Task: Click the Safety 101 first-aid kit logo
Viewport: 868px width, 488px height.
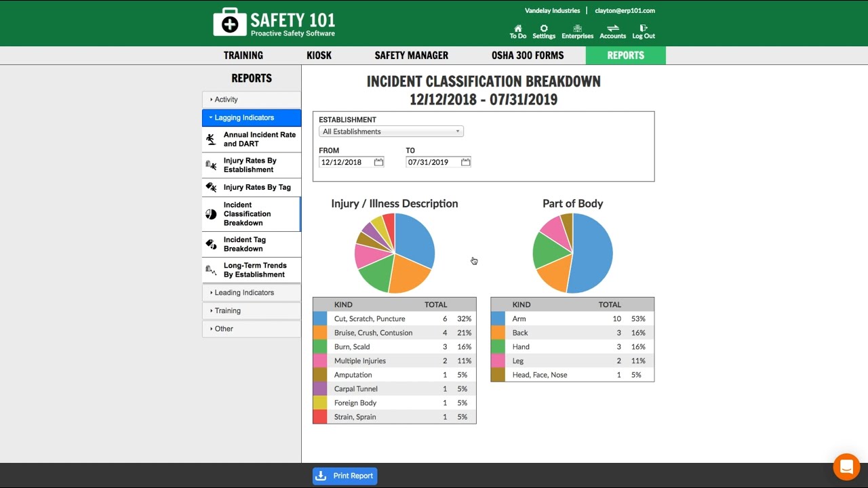Action: [x=230, y=22]
